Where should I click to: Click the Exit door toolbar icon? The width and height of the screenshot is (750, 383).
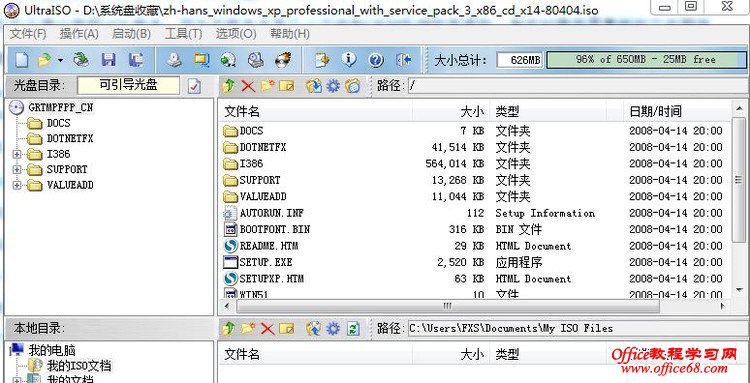[x=404, y=60]
